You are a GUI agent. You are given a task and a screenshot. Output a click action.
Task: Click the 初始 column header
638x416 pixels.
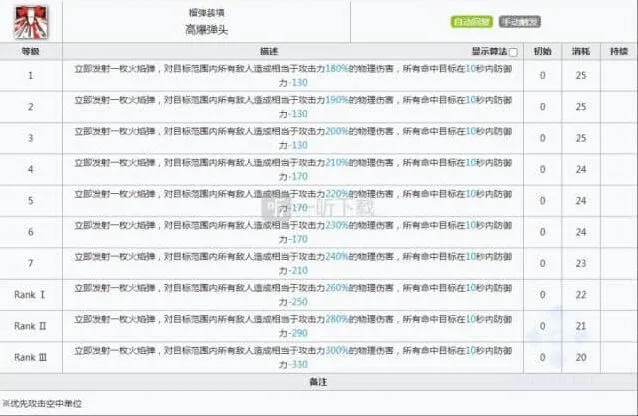pyautogui.click(x=542, y=51)
